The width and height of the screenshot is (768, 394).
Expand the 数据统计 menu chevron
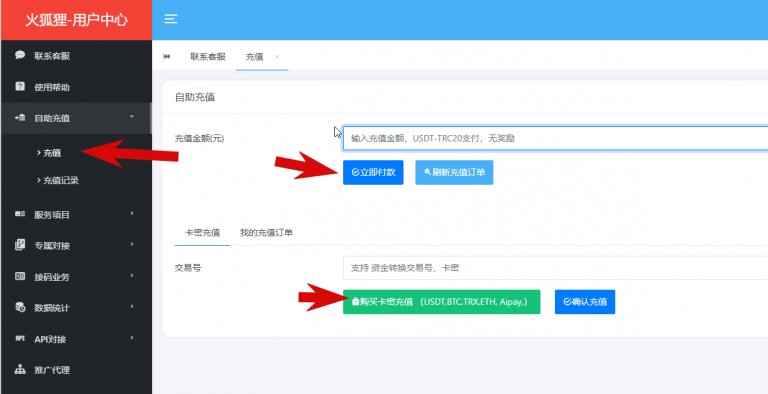(132, 307)
